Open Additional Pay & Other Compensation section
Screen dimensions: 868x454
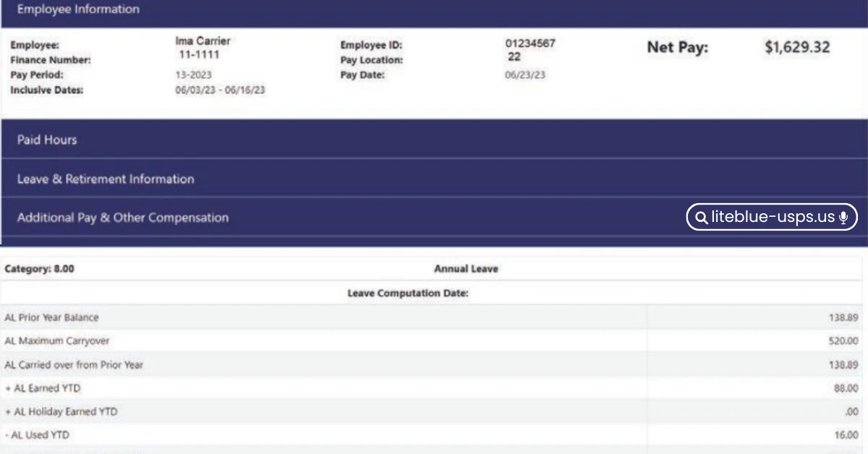pos(123,218)
